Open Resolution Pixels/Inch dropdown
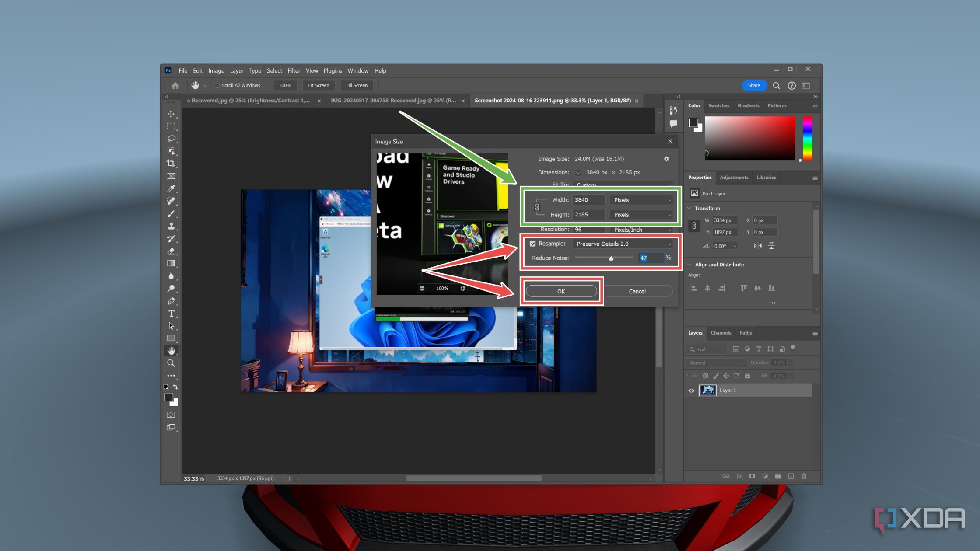 [x=642, y=230]
